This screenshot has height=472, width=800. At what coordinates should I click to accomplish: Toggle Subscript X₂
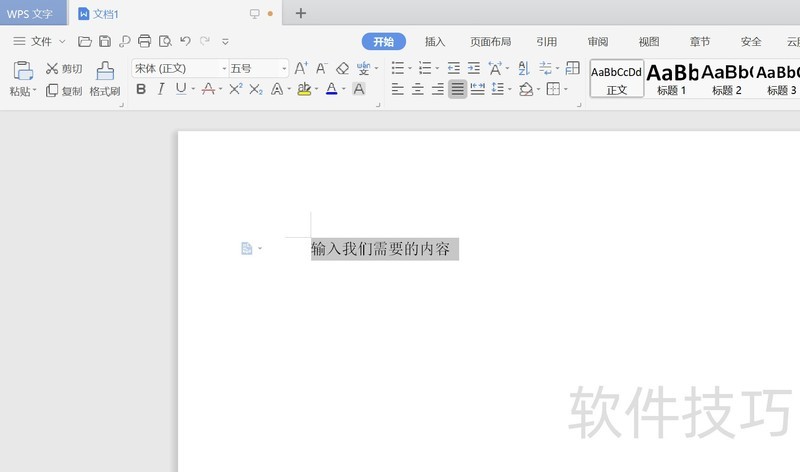pyautogui.click(x=256, y=89)
